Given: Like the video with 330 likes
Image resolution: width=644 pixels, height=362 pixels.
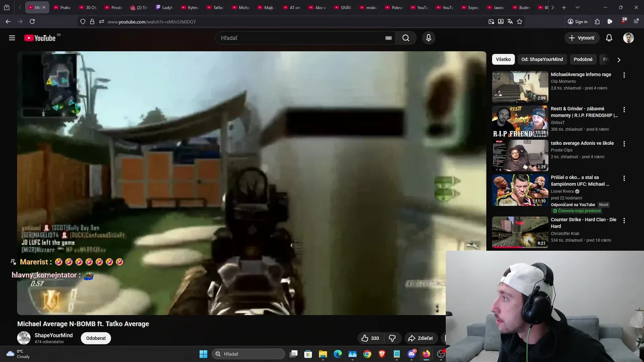Looking at the screenshot, I should 370,338.
